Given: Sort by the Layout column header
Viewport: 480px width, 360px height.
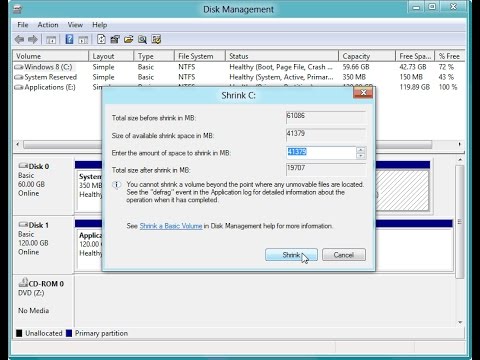Looking at the screenshot, I should 111,56.
